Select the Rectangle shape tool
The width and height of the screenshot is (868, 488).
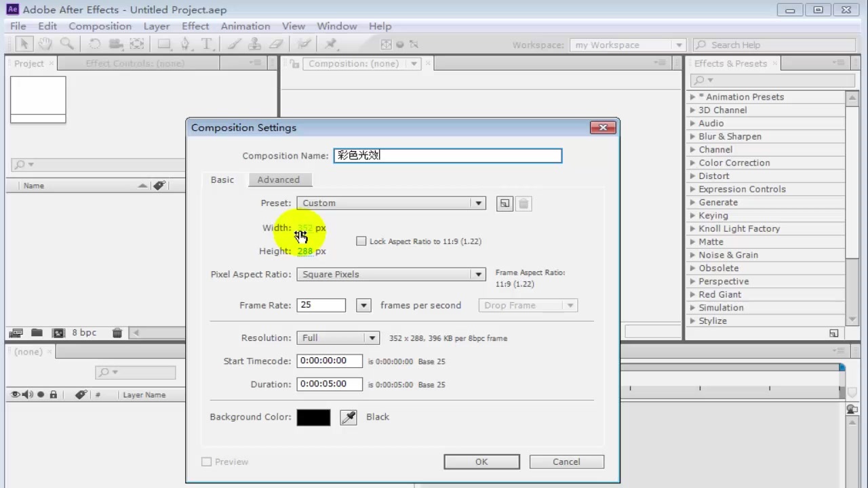[164, 44]
